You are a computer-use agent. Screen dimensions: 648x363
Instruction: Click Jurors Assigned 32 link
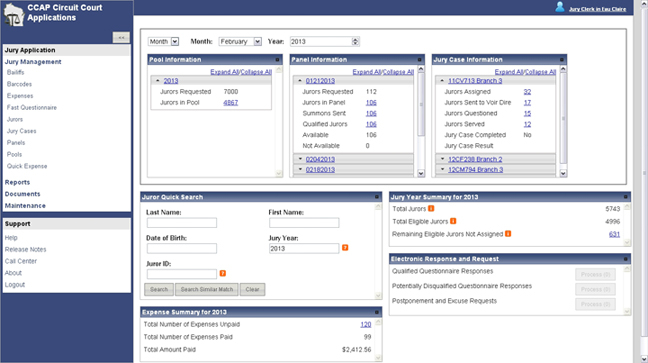click(527, 92)
